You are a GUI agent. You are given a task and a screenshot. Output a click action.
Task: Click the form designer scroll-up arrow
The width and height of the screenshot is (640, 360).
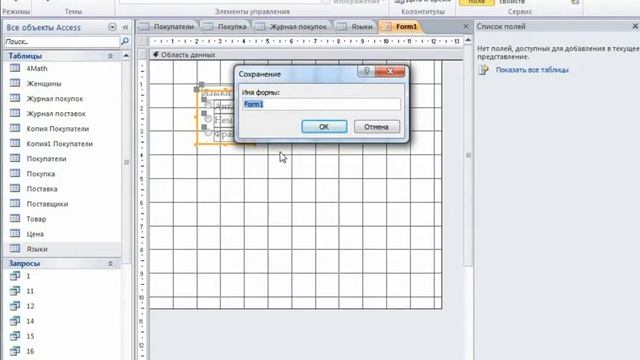coord(468,40)
